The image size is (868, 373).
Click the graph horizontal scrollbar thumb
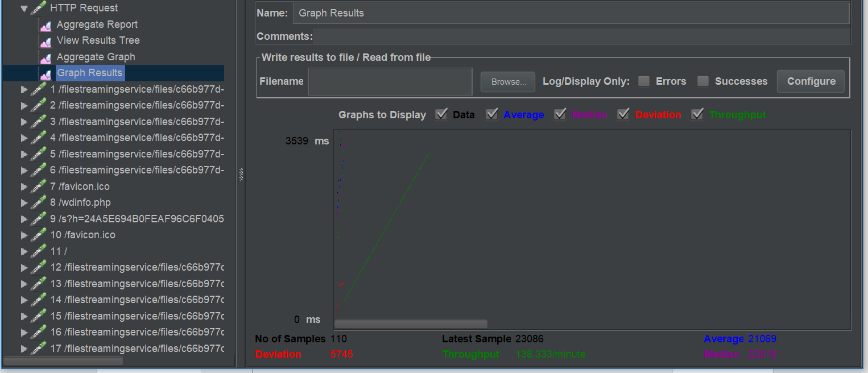tap(411, 324)
